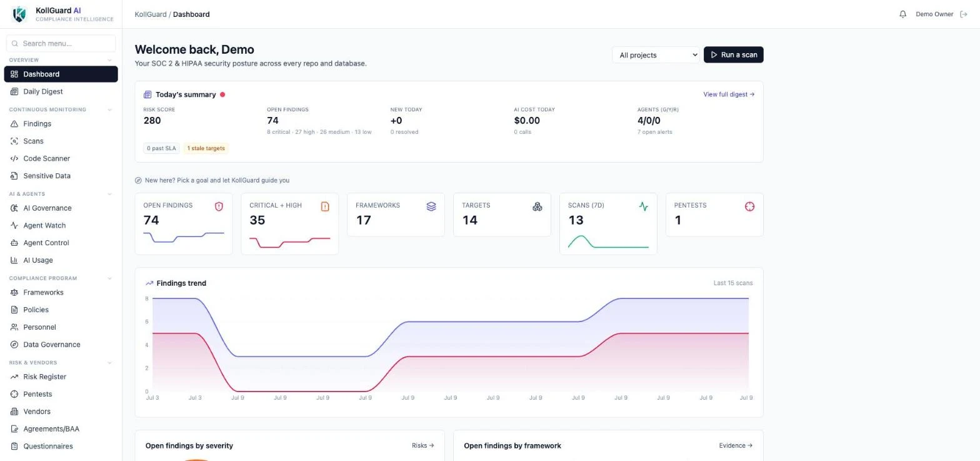This screenshot has width=980, height=461.
Task: Click the AI cost today value $0.00
Action: click(x=527, y=121)
